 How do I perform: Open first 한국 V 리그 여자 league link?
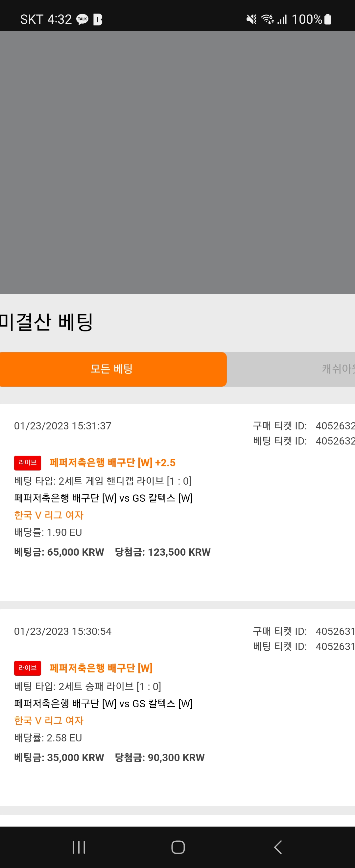point(49,515)
